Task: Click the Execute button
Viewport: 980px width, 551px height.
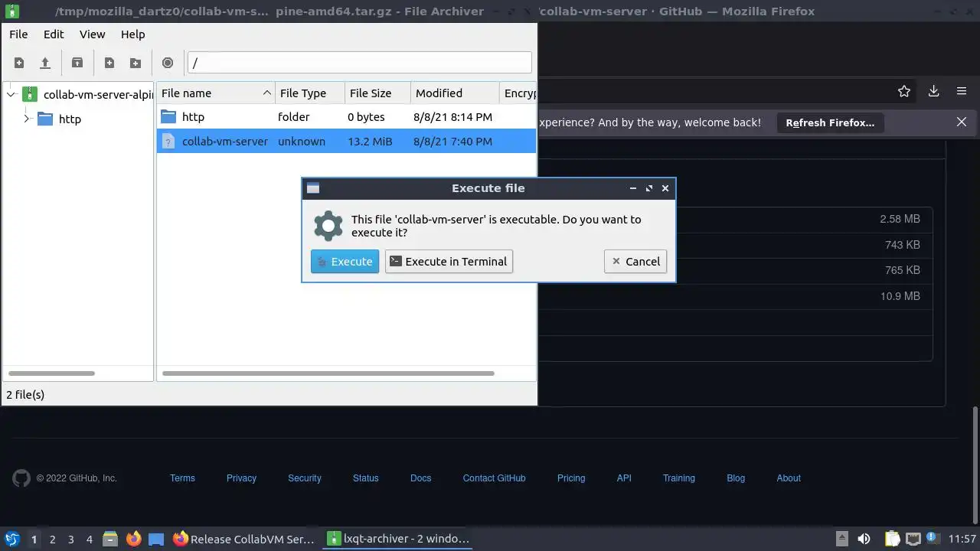Action: pos(345,261)
